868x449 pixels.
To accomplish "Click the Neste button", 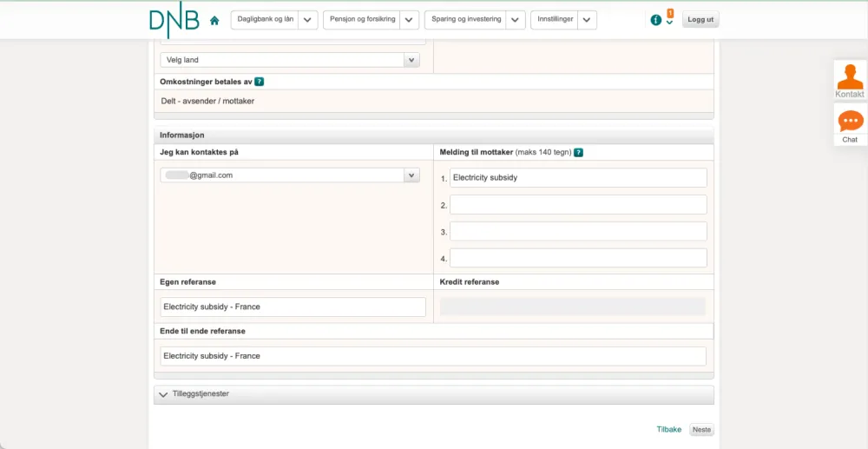I will click(701, 430).
